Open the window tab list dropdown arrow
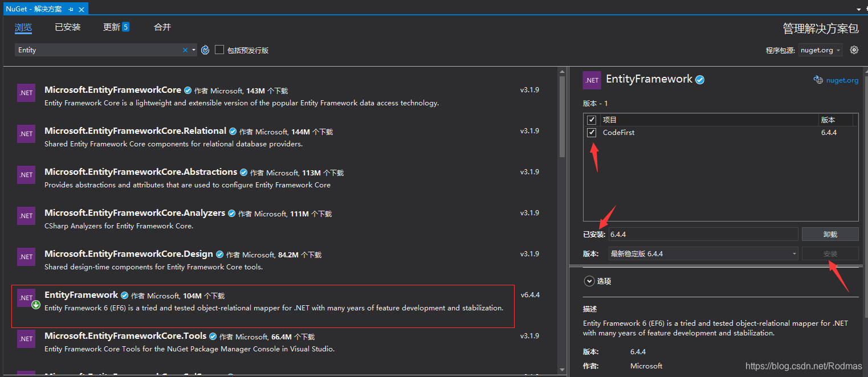Image resolution: width=868 pixels, height=377 pixels. point(859,10)
